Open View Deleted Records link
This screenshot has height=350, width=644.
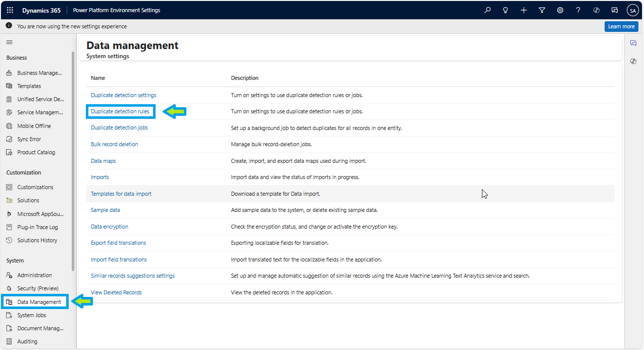[x=116, y=292]
